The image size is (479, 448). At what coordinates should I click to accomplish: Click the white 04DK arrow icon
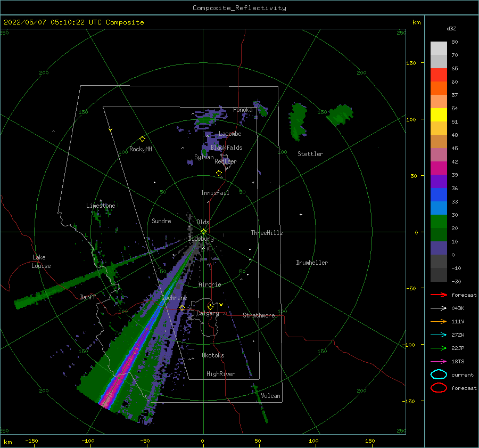pyautogui.click(x=439, y=308)
